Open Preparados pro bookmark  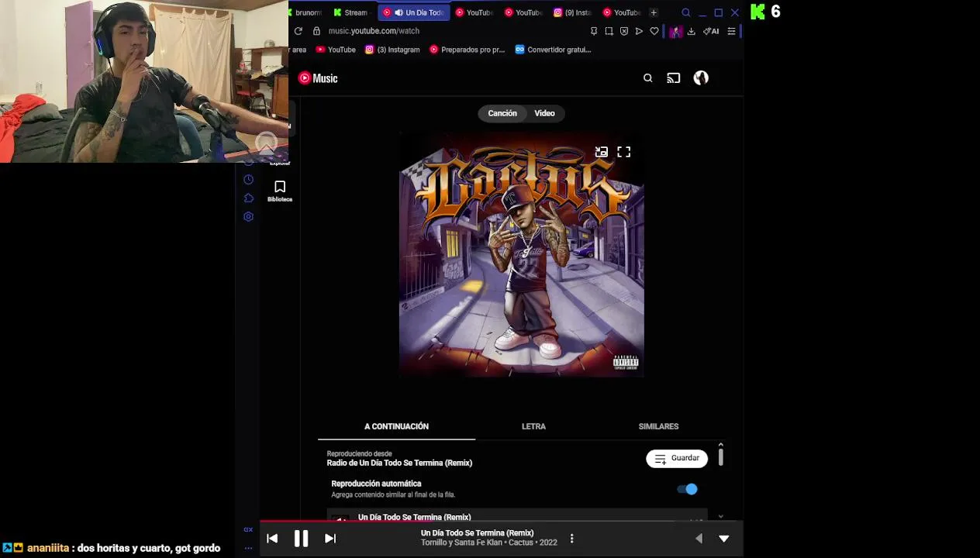tap(467, 50)
